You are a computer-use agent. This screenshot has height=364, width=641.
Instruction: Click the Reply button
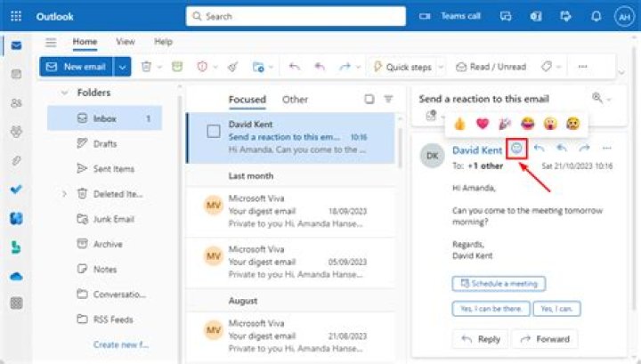(480, 339)
